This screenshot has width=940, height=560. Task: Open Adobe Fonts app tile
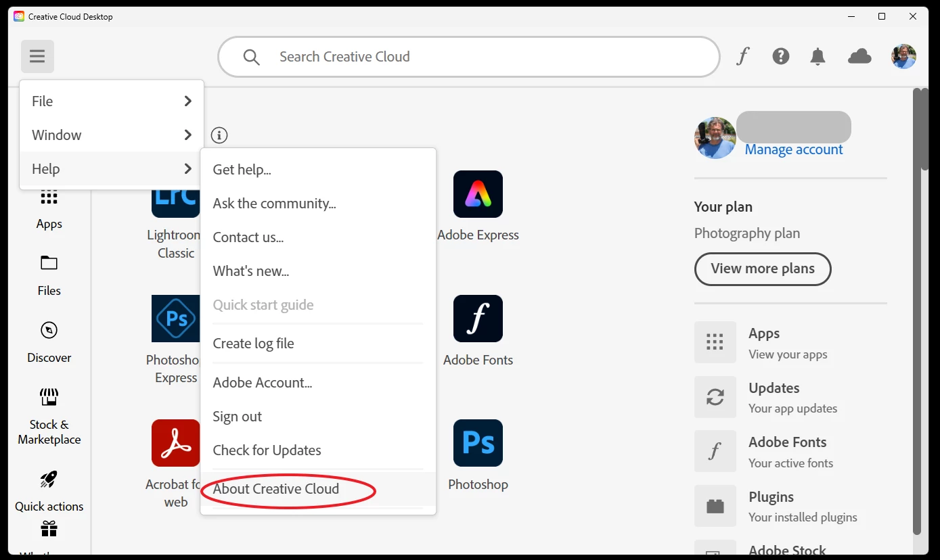coord(478,319)
